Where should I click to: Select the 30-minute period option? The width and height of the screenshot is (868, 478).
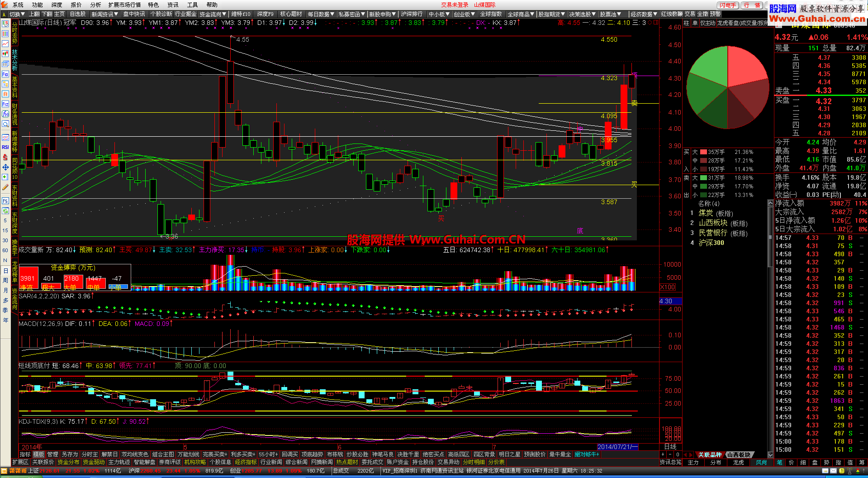click(5, 240)
